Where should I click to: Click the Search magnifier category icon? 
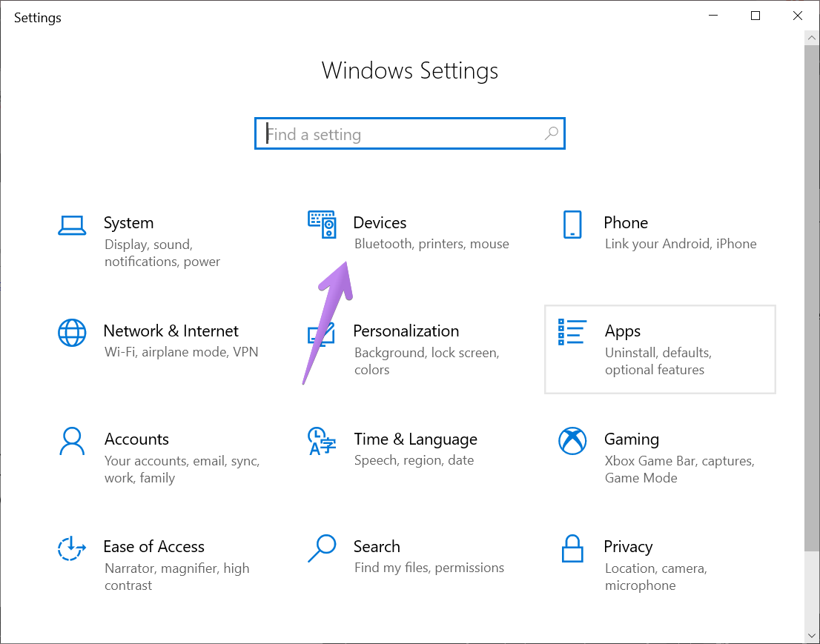tap(322, 548)
